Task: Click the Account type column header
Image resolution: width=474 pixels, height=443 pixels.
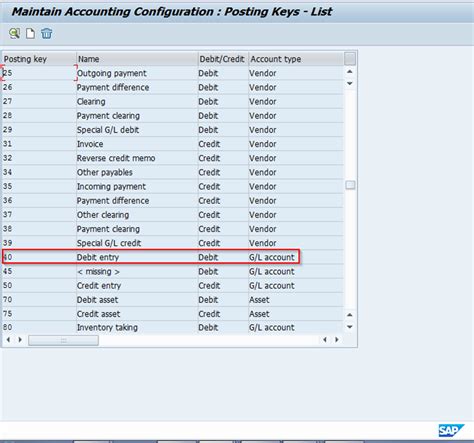Action: pos(296,59)
